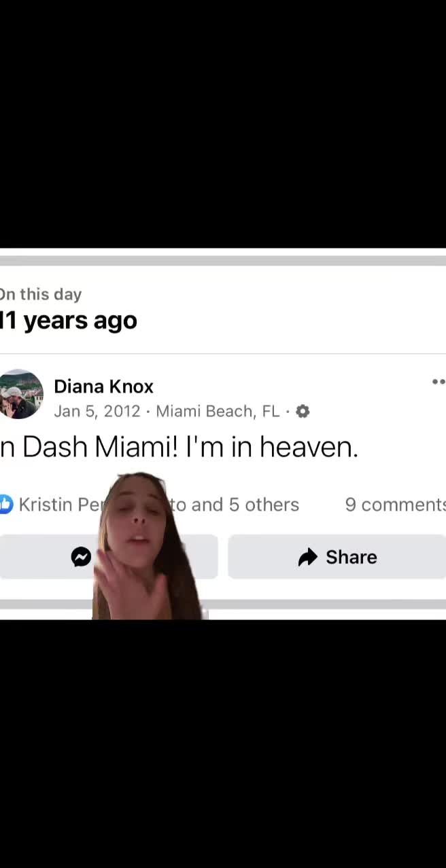Click the gray divider above On this day
This screenshot has width=446, height=868.
(x=223, y=261)
